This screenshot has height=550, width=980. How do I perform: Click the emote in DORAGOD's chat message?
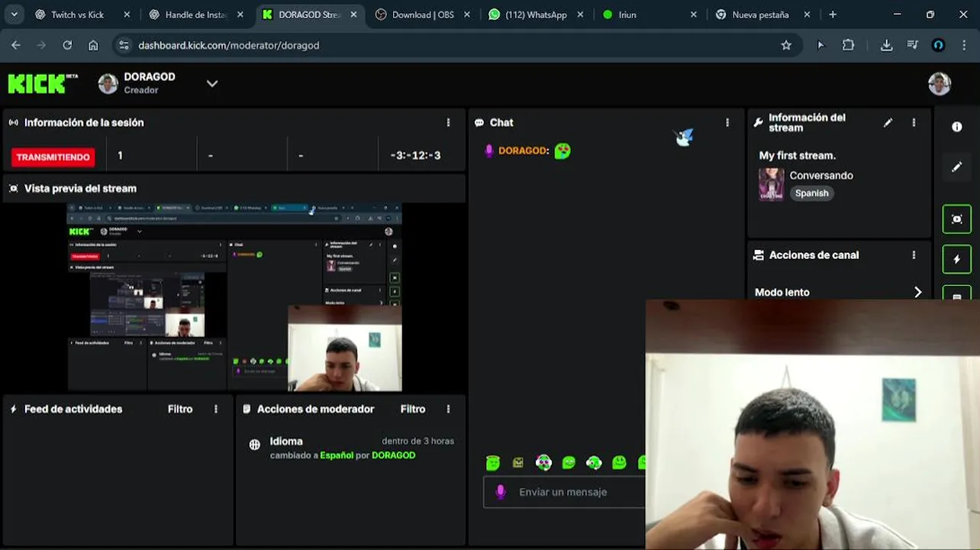tap(563, 151)
